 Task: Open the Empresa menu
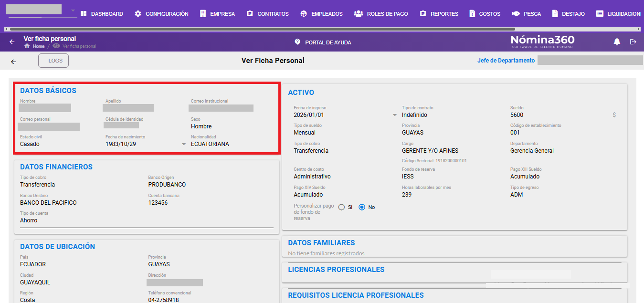[217, 14]
